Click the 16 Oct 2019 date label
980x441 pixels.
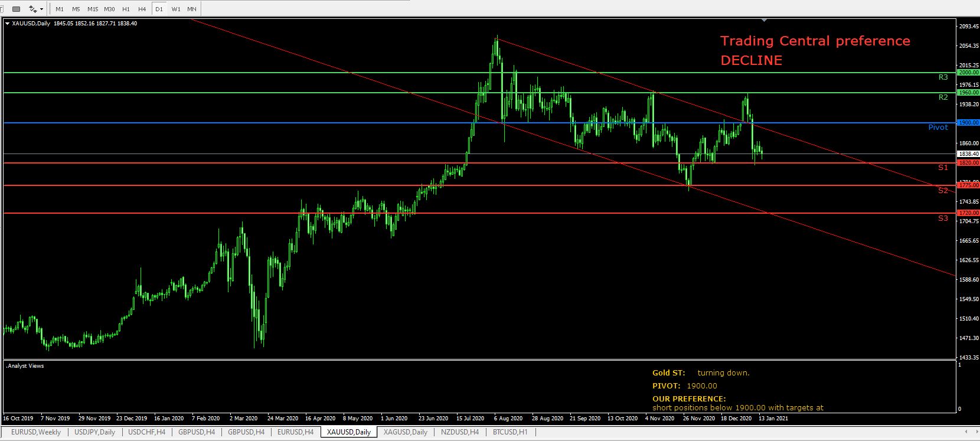pyautogui.click(x=18, y=419)
